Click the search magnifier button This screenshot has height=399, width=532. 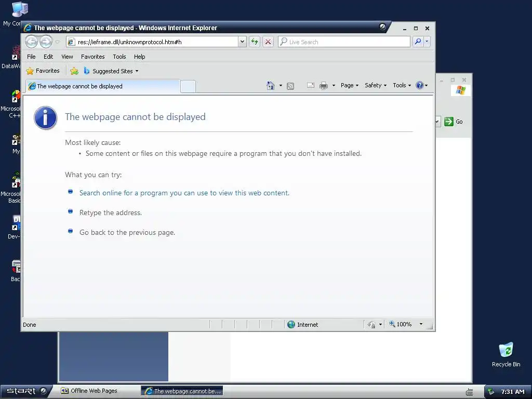[x=418, y=42]
